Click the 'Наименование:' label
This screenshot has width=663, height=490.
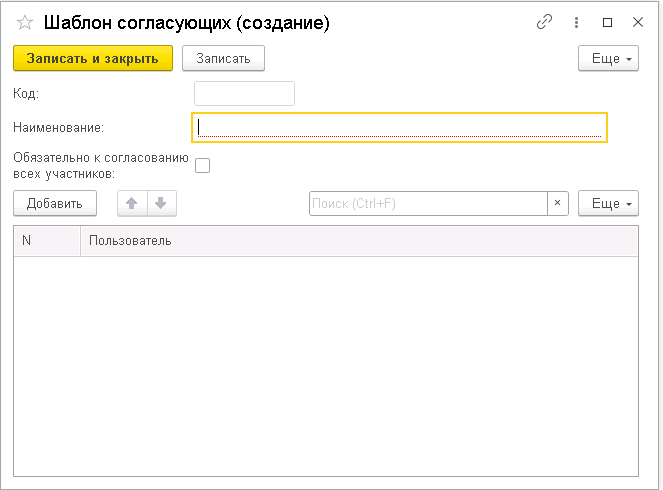(58, 127)
